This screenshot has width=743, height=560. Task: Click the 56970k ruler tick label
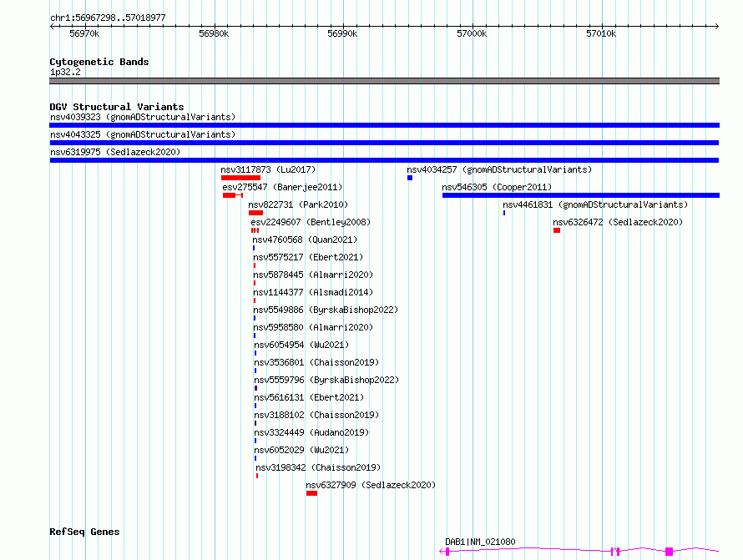[x=84, y=33]
